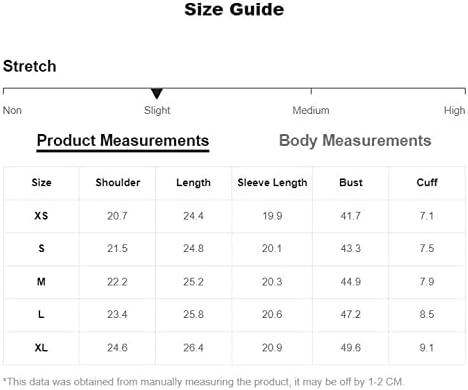Click the Shoulder column header
This screenshot has height=390, width=468.
click(118, 183)
